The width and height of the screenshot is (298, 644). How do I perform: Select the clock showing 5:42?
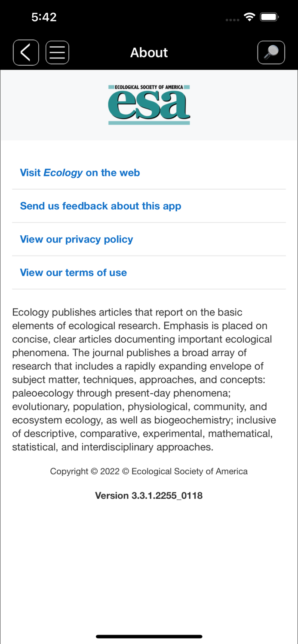click(44, 17)
